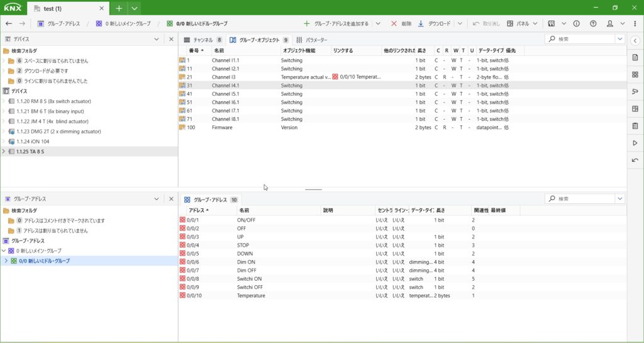644x343 pixels.
Task: Click the undo arrow icon in sidebar
Action: (x=635, y=160)
